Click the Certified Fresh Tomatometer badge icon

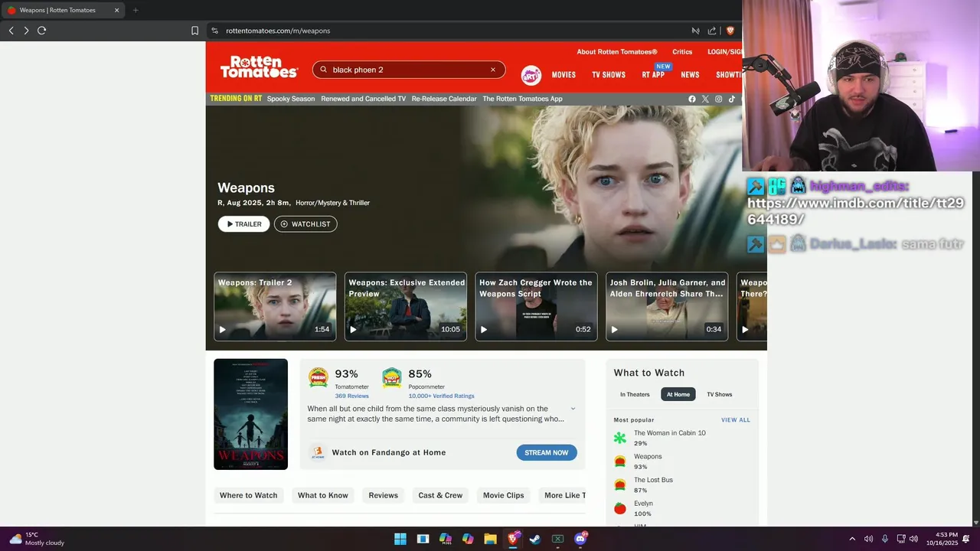pyautogui.click(x=318, y=377)
